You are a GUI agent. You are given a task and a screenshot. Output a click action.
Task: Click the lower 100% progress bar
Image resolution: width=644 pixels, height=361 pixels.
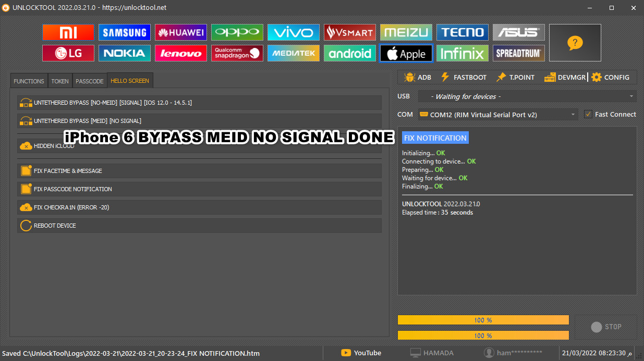tap(483, 335)
